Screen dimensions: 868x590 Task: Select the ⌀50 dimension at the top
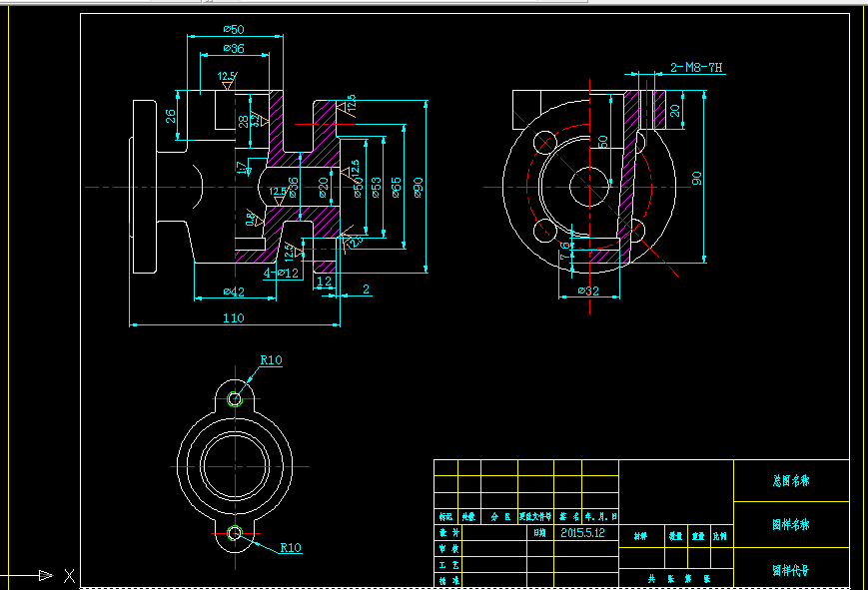tap(233, 29)
